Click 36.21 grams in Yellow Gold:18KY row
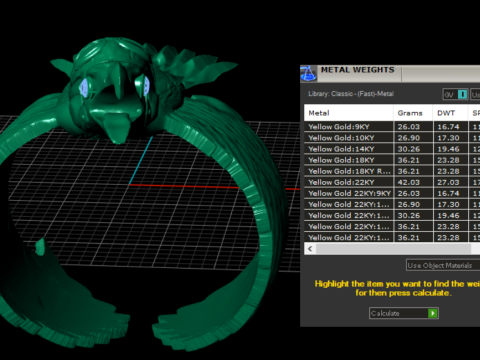The image size is (480, 360). (x=409, y=160)
